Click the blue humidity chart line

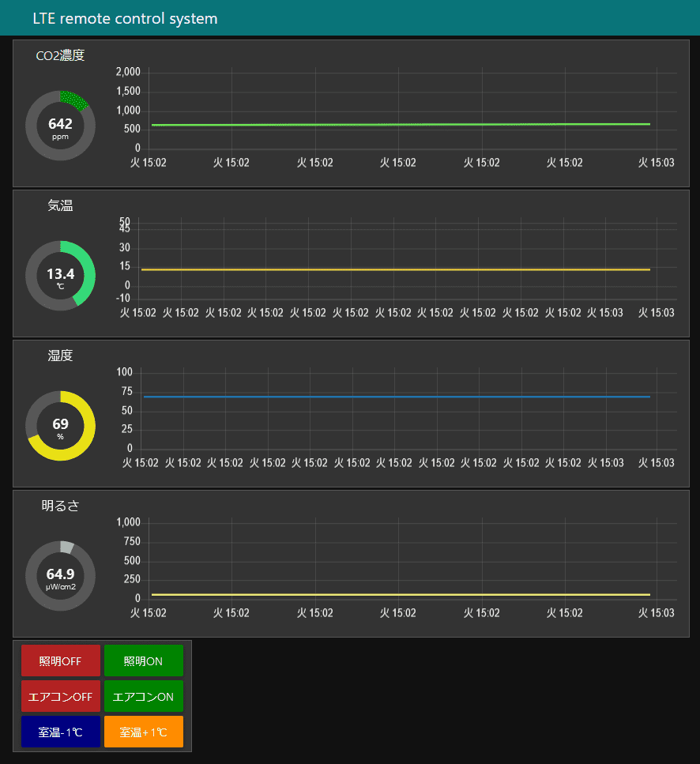point(395,397)
